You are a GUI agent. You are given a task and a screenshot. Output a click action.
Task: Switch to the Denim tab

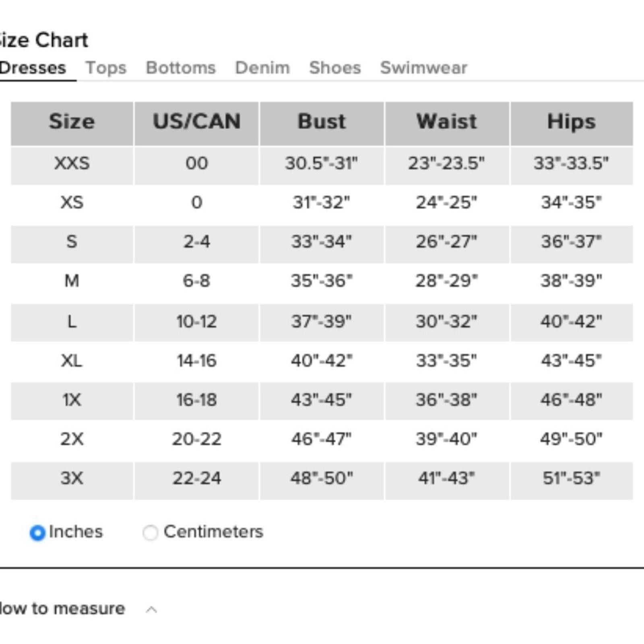pyautogui.click(x=262, y=68)
